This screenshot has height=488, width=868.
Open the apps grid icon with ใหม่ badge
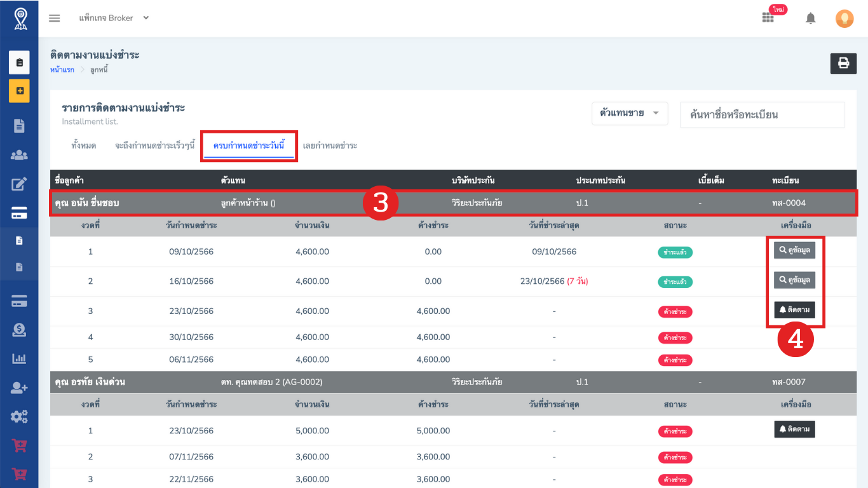(x=769, y=18)
